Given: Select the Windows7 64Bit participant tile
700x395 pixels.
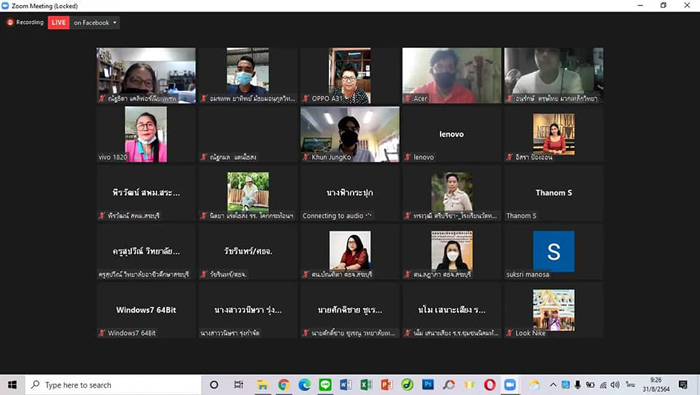Looking at the screenshot, I should (x=146, y=310).
